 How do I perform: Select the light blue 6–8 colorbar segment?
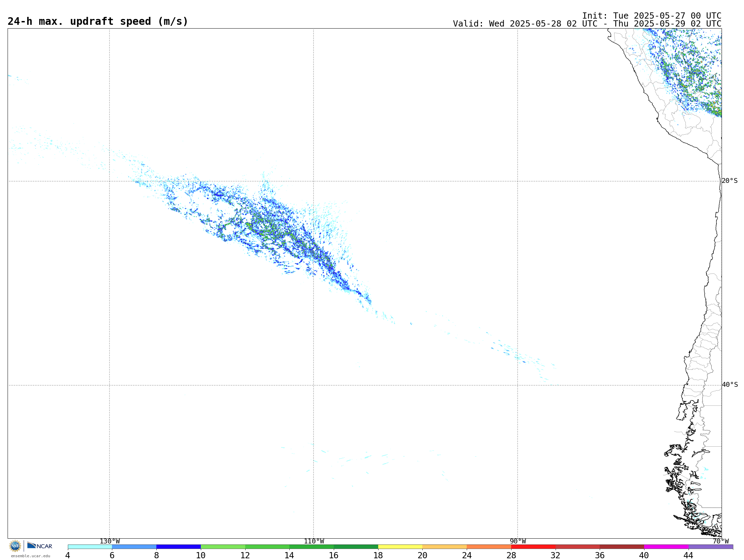(x=134, y=547)
